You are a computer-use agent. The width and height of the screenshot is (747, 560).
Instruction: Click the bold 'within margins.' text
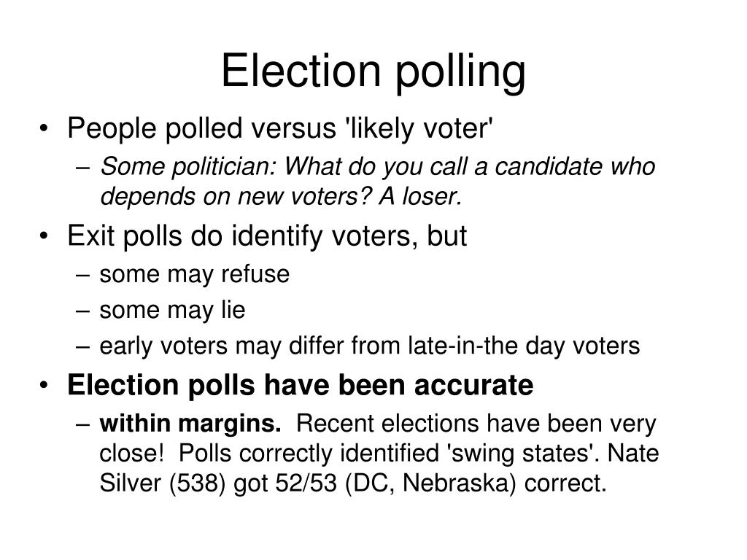pos(190,424)
